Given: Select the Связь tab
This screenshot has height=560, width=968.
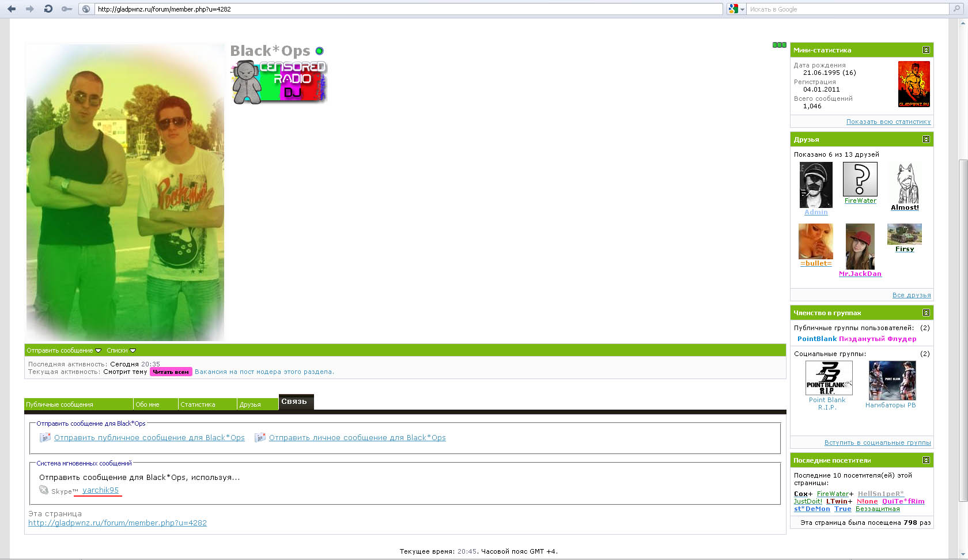Looking at the screenshot, I should 296,402.
